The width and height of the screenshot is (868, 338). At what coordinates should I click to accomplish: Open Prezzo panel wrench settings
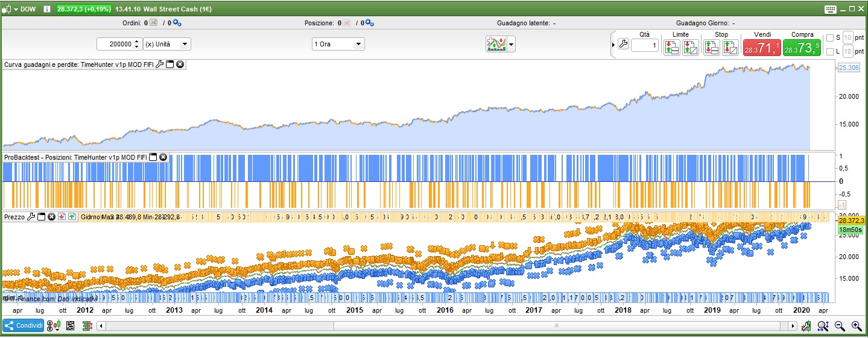pyautogui.click(x=31, y=216)
